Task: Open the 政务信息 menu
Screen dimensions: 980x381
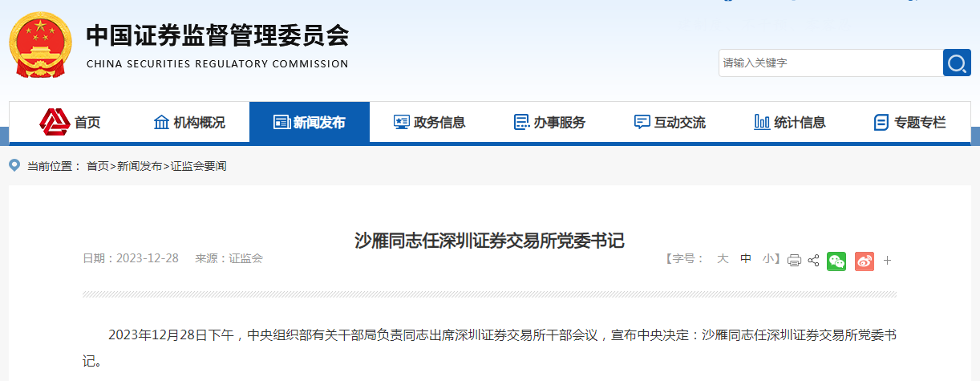Action: 429,123
